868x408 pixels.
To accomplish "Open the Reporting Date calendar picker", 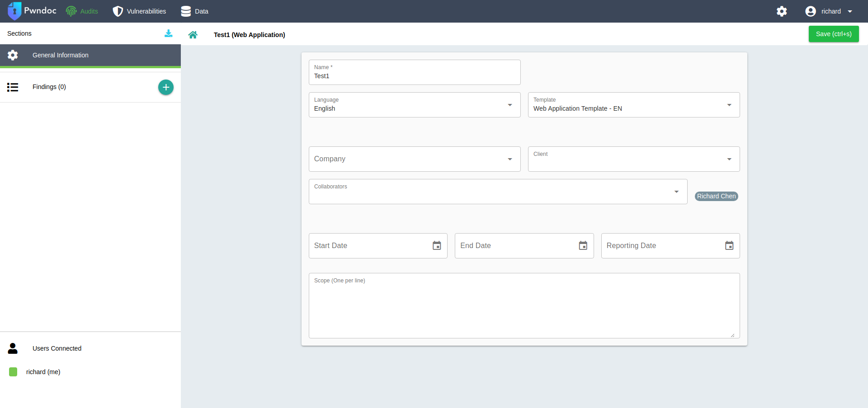I will point(729,246).
